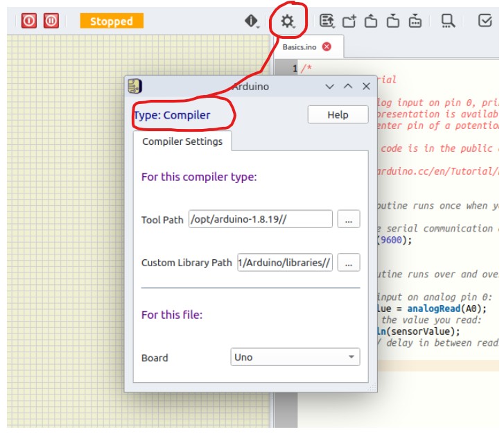Browse for Tool Path using the ... button
Image resolution: width=504 pixels, height=434 pixels.
tap(349, 219)
